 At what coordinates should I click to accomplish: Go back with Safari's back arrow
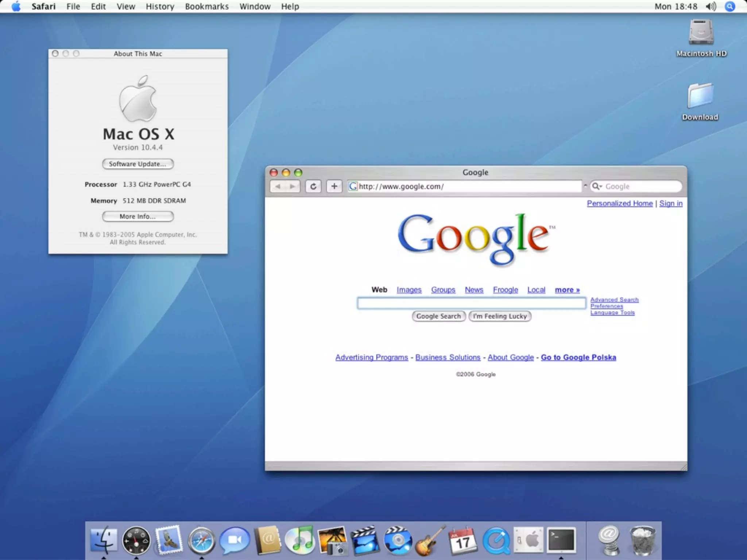pyautogui.click(x=278, y=186)
